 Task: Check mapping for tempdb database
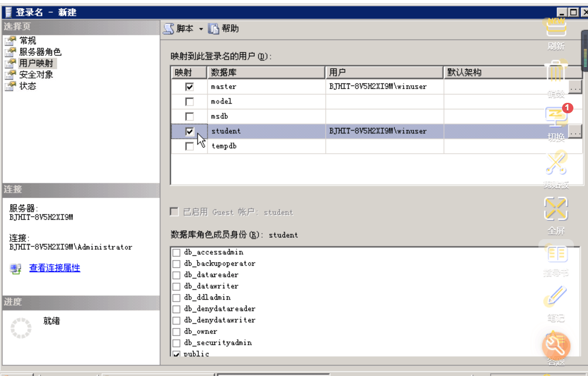(190, 146)
